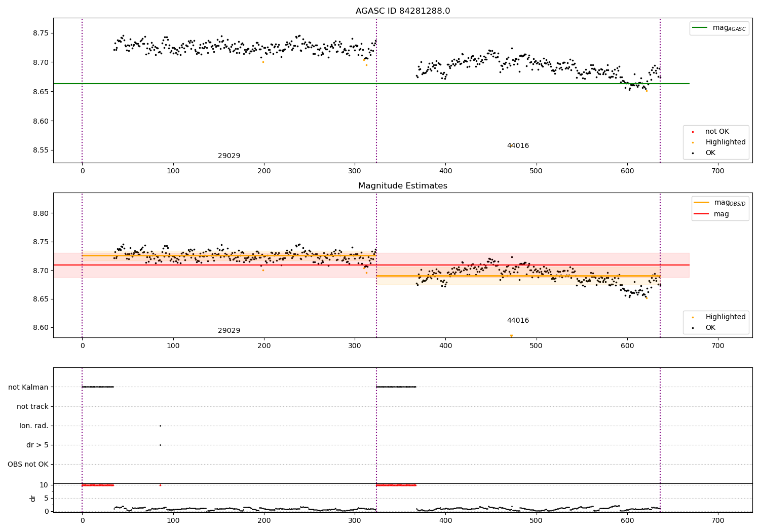
Task: Click tick label 10 on the dr axis
Action: click(x=44, y=485)
